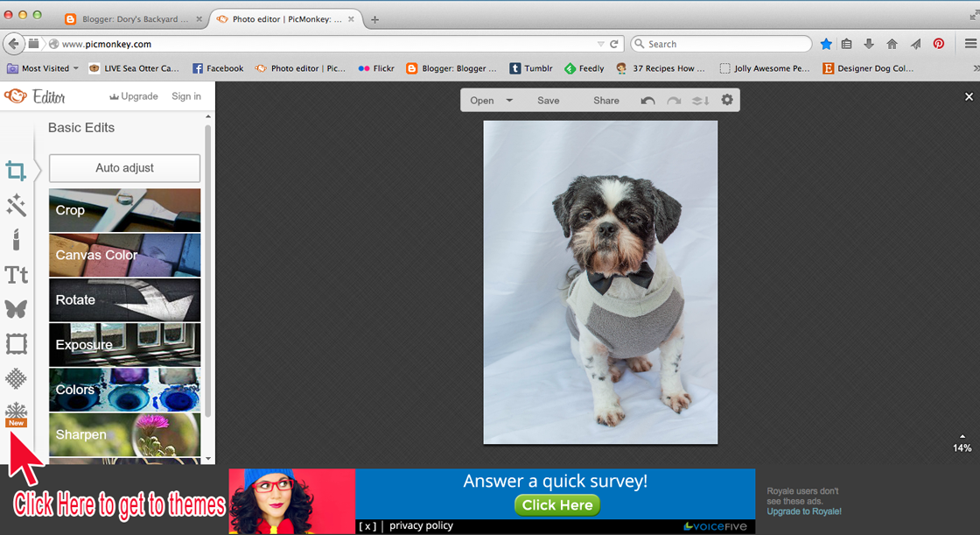The height and width of the screenshot is (535, 980).
Task: Click the Upgrade link
Action: 134,96
